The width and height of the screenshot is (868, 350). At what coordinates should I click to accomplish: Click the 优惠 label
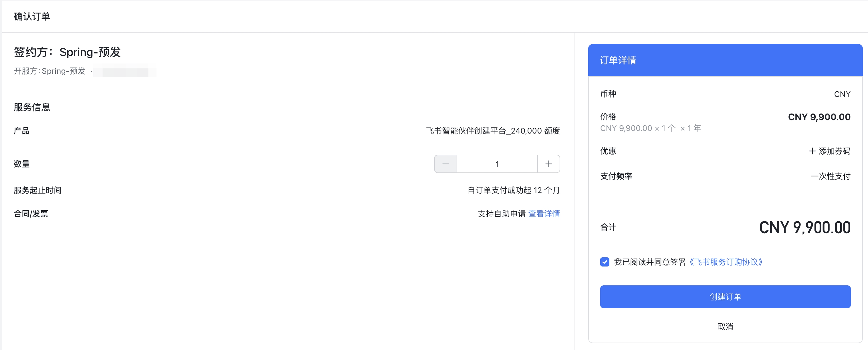[x=608, y=151]
